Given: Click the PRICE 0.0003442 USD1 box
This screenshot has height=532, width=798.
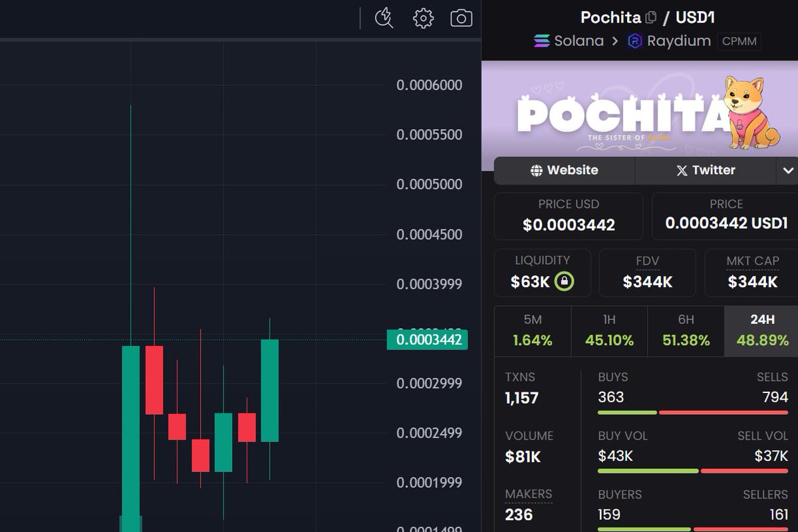Looking at the screenshot, I should (x=725, y=216).
